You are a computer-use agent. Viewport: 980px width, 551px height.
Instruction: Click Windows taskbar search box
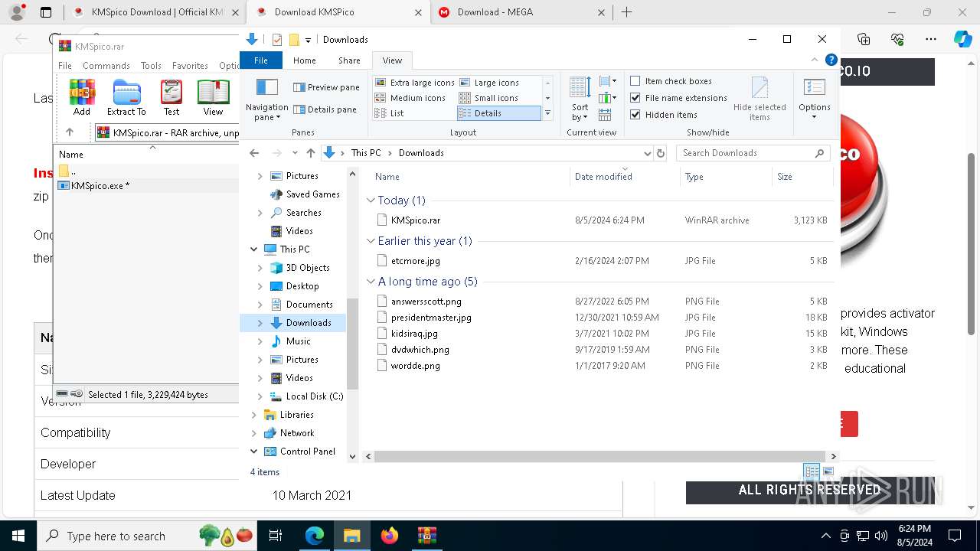(145, 536)
